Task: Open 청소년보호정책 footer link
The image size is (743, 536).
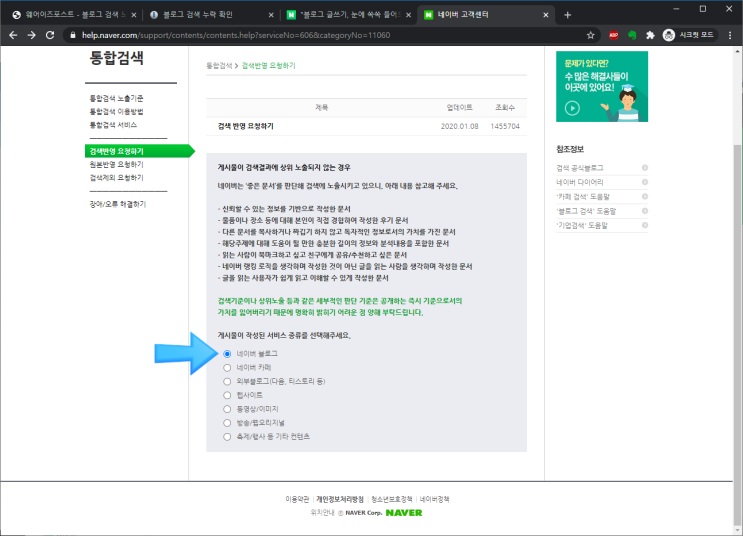Action: point(391,499)
